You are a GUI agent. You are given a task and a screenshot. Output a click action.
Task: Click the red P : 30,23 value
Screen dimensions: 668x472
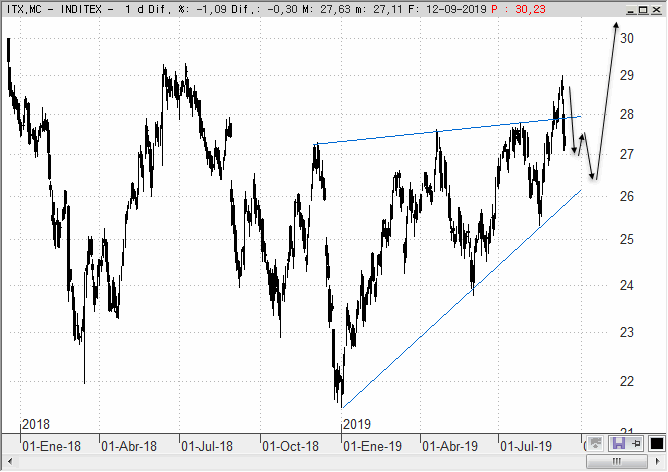(518, 9)
